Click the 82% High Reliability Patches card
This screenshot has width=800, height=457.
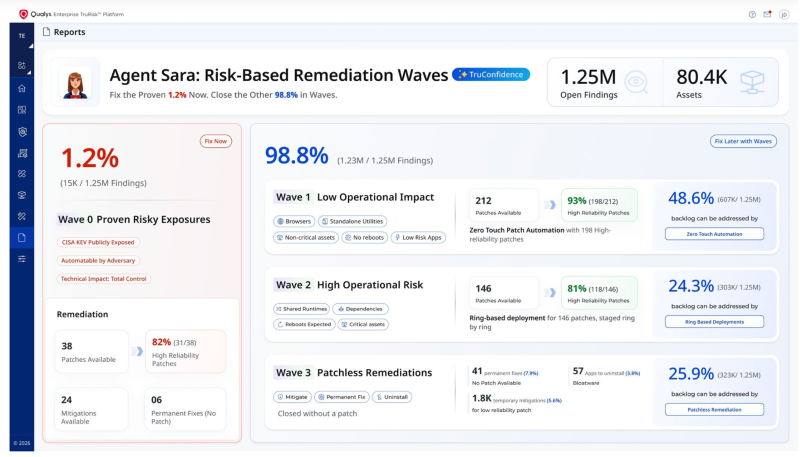186,352
